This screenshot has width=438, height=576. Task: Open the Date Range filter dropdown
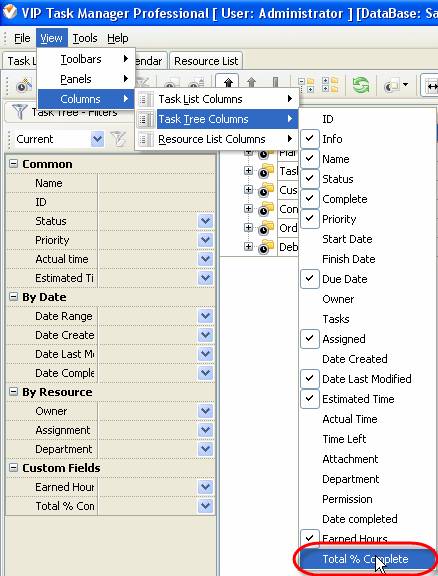point(205,316)
